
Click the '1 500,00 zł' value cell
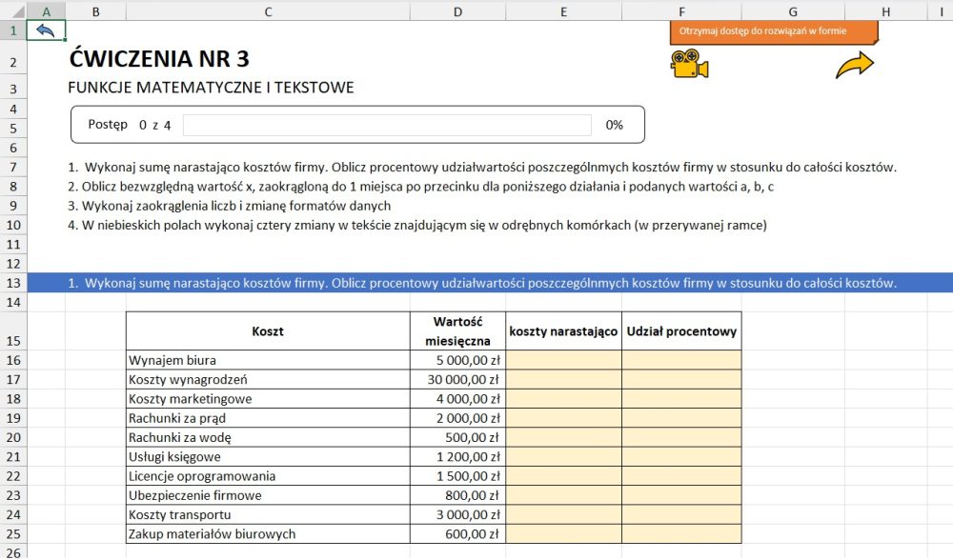[457, 476]
